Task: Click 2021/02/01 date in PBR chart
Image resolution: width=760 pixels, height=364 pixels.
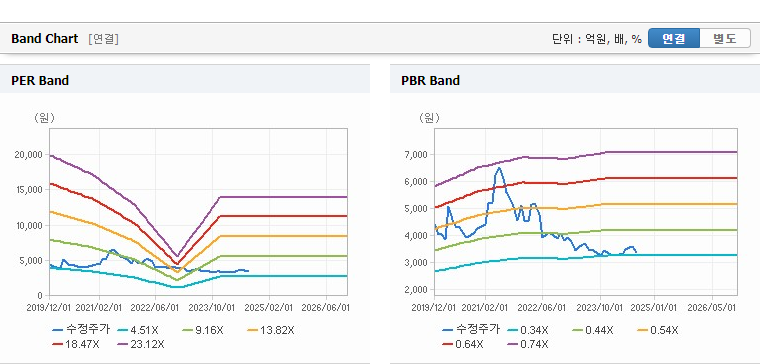Action: point(485,308)
